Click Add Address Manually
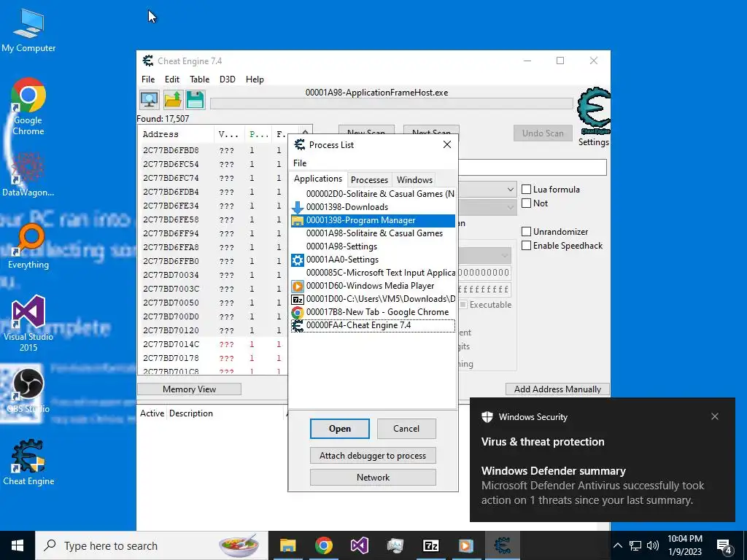 [557, 389]
